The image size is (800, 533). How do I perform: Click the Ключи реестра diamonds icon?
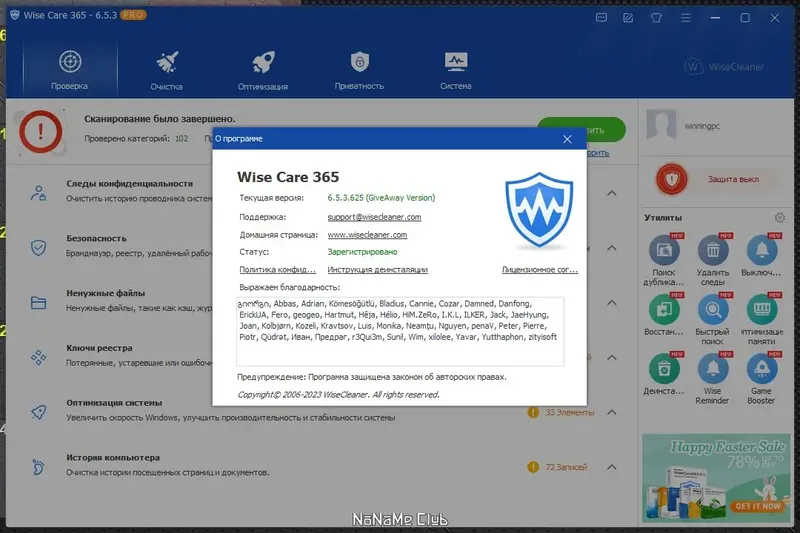[x=38, y=358]
